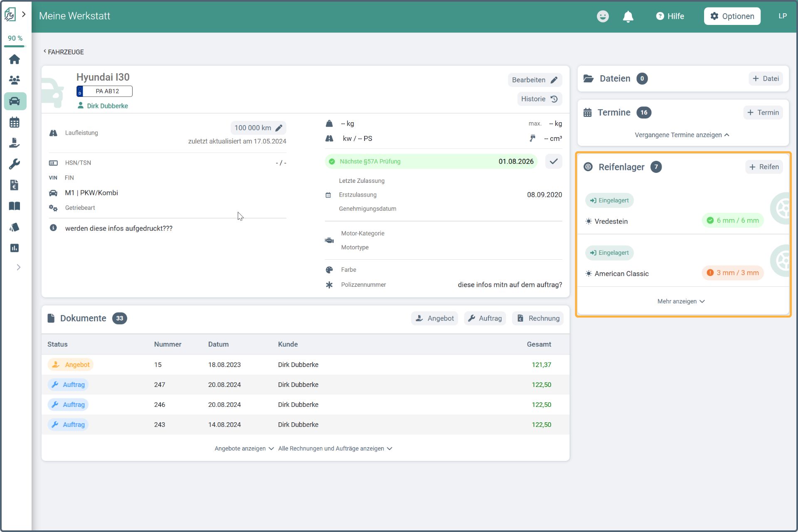The width and height of the screenshot is (798, 532).
Task: Open customers (people icon) in the sidebar
Action: point(15,80)
